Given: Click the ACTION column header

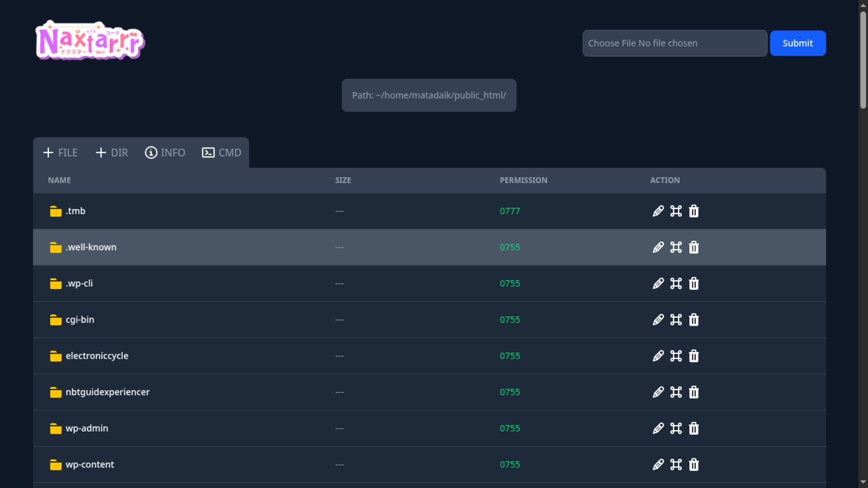Looking at the screenshot, I should tap(665, 180).
